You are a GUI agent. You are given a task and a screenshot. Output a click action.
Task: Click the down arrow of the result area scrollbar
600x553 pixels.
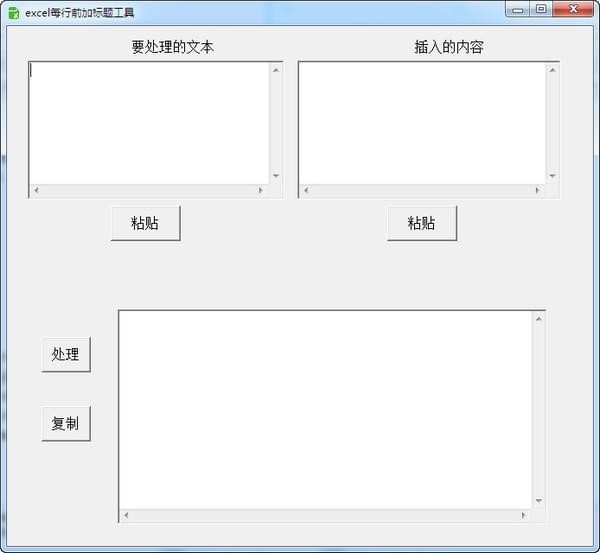pos(539,501)
